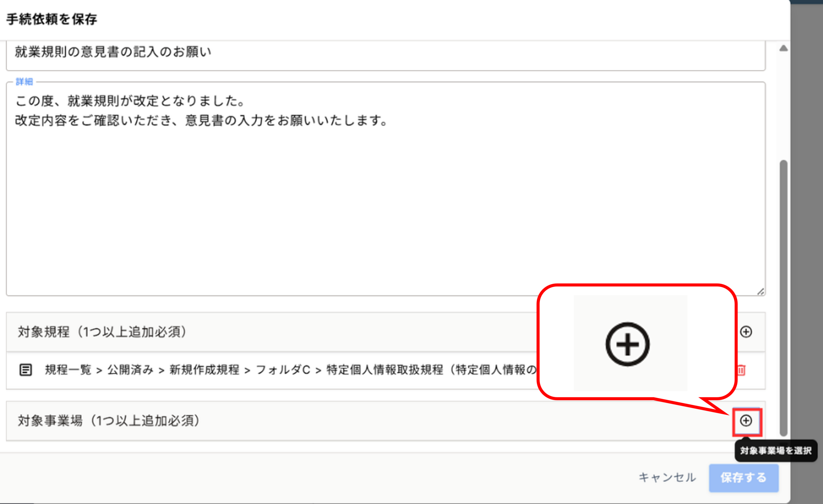Add a target workplace with 対象事業場 plus icon

746,420
